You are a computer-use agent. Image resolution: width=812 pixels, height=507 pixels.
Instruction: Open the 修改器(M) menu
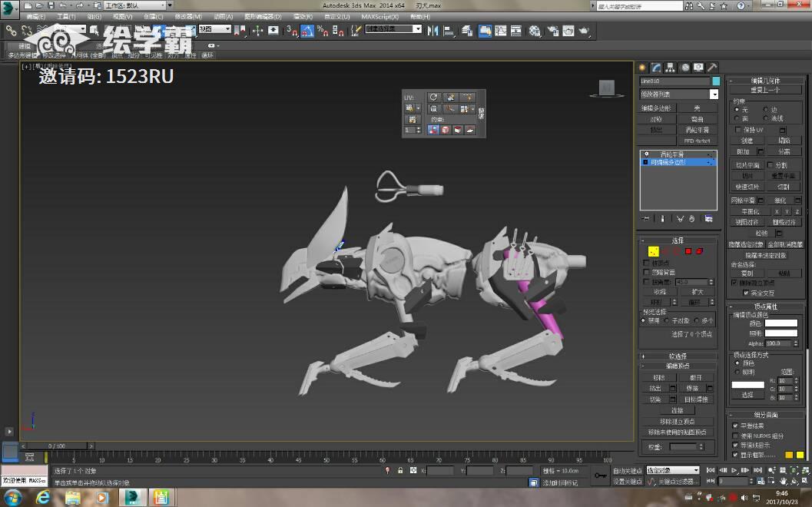pos(188,17)
